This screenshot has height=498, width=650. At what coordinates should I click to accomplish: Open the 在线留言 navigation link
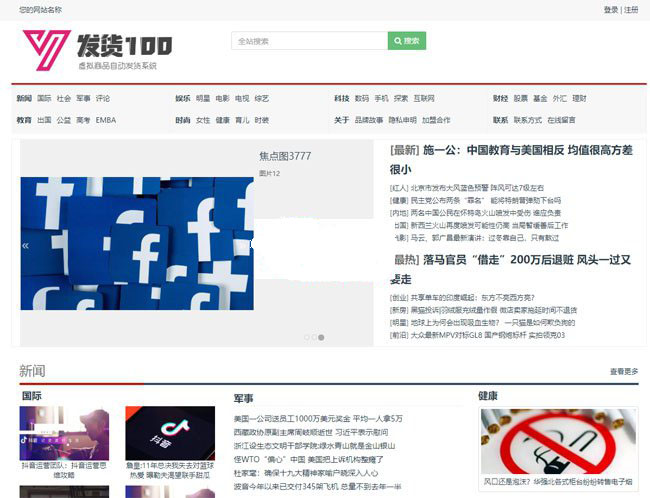click(x=561, y=120)
